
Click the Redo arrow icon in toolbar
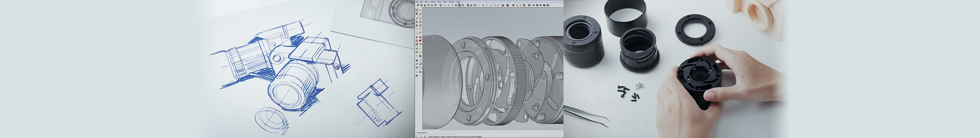[x=498, y=5]
